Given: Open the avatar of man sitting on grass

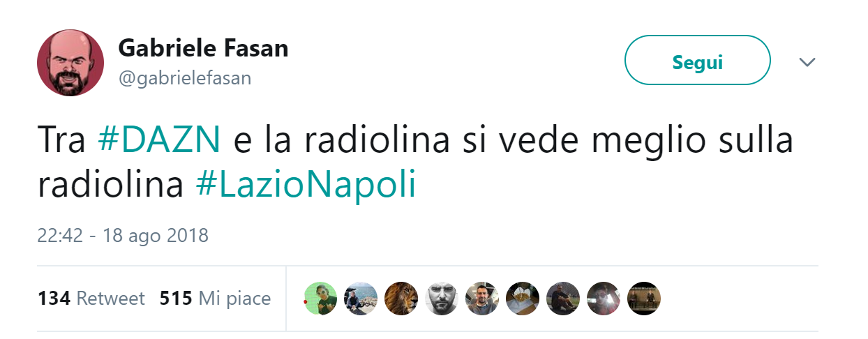Looking at the screenshot, I should click(x=563, y=299).
